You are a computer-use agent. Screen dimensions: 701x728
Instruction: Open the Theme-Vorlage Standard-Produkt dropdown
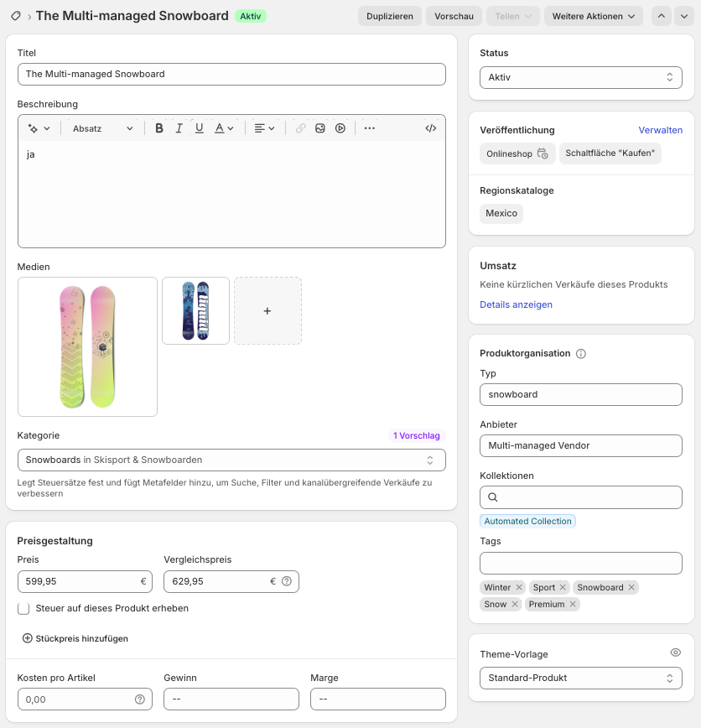click(x=580, y=678)
